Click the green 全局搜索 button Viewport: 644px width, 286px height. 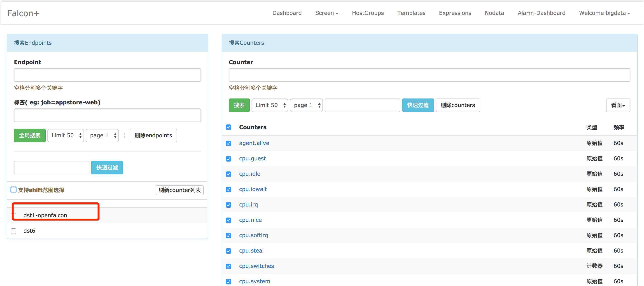30,135
